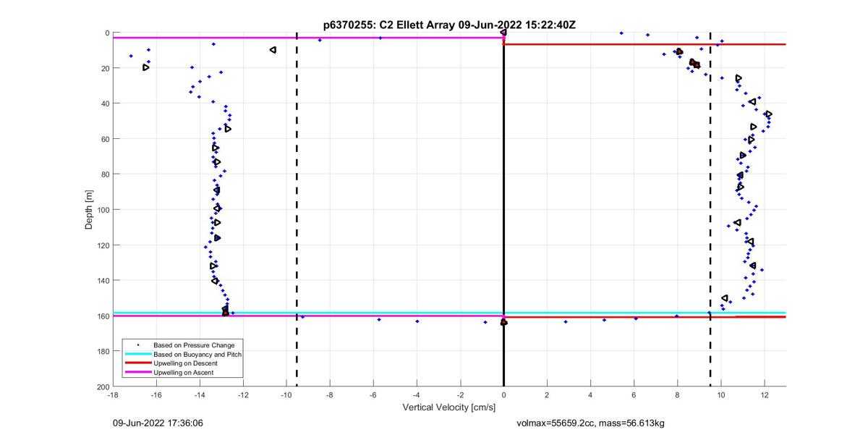Screen dimensions: 868x435
Task: Click the solid black zero-velocity vertical line
Action: (503, 210)
